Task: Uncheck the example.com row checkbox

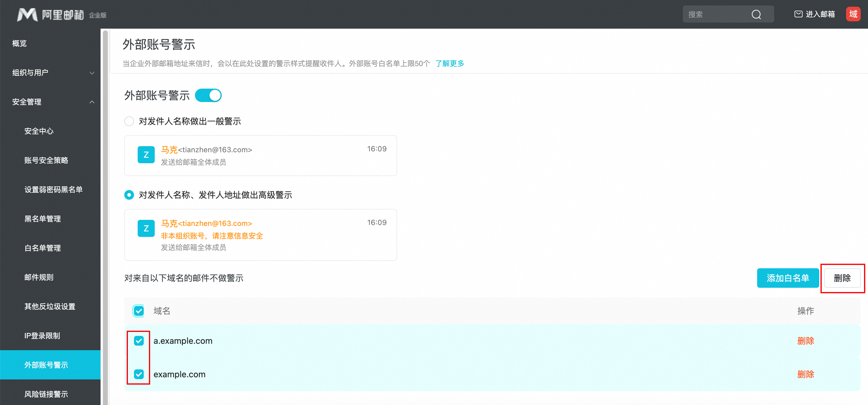Action: 139,374
